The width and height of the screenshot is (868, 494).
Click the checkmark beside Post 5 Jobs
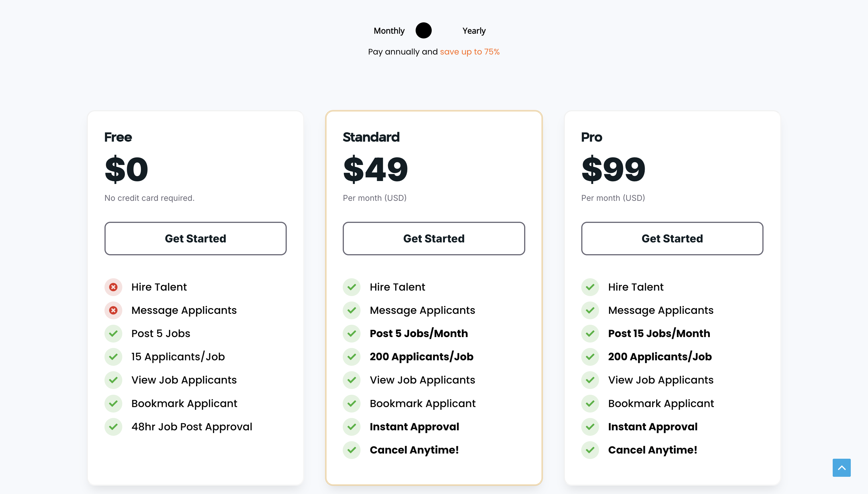(113, 334)
